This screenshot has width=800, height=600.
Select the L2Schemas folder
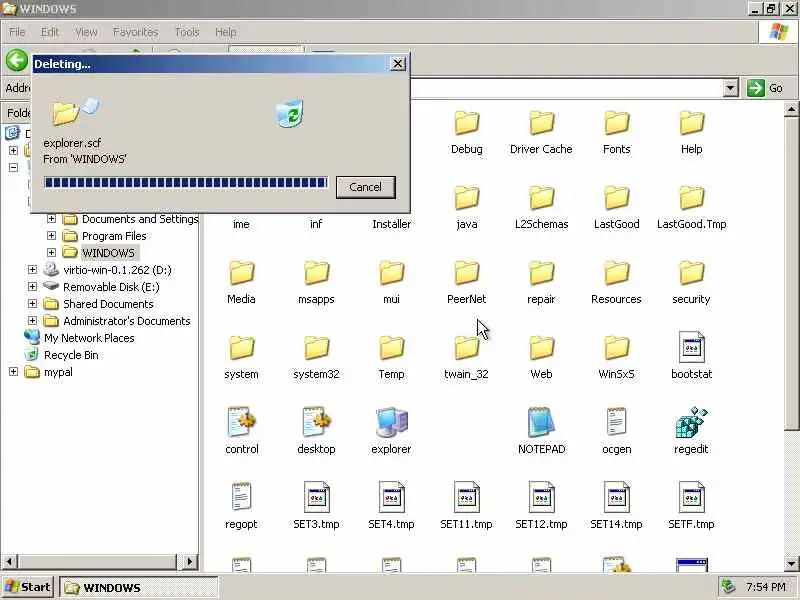point(541,208)
